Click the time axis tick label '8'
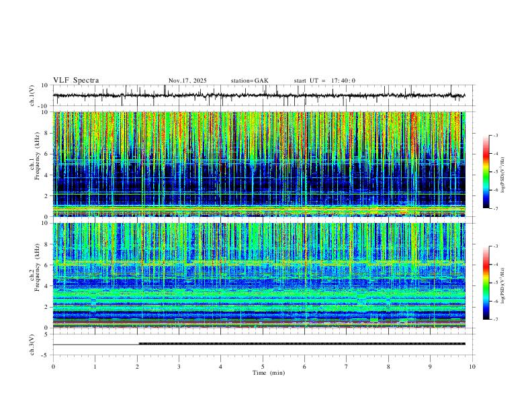Screen dimensions: 532x411 click(x=388, y=367)
